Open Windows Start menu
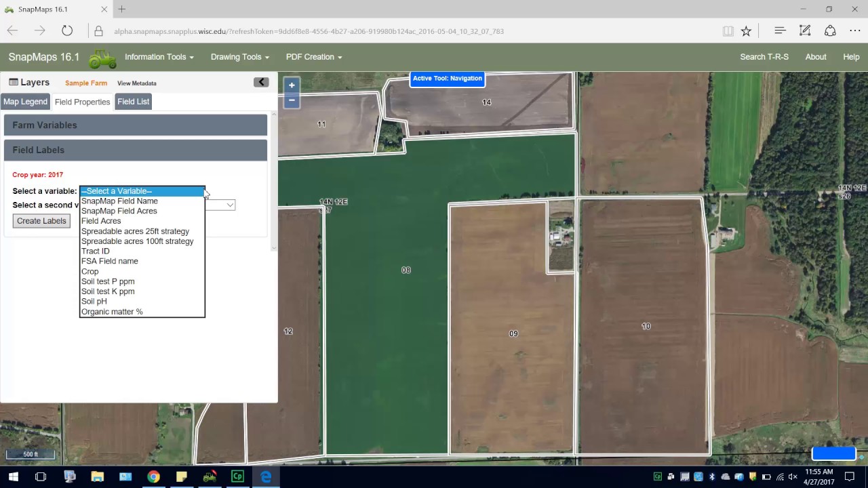The image size is (868, 488). tap(13, 476)
